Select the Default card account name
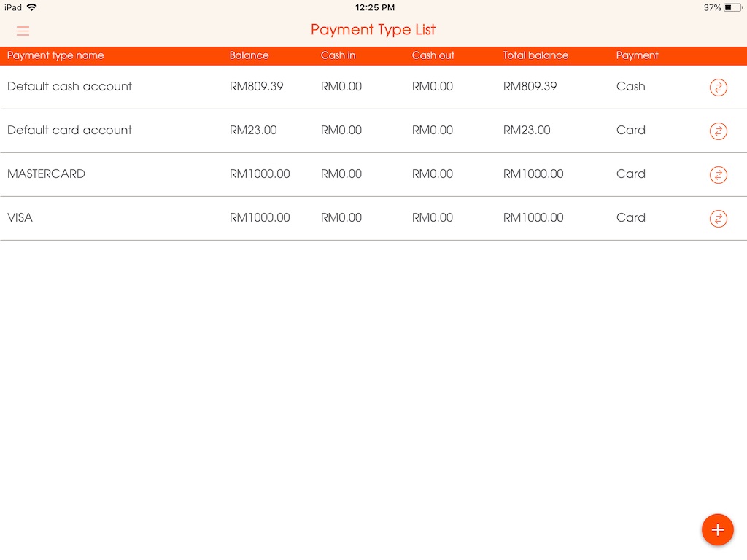The width and height of the screenshot is (747, 560). point(69,130)
